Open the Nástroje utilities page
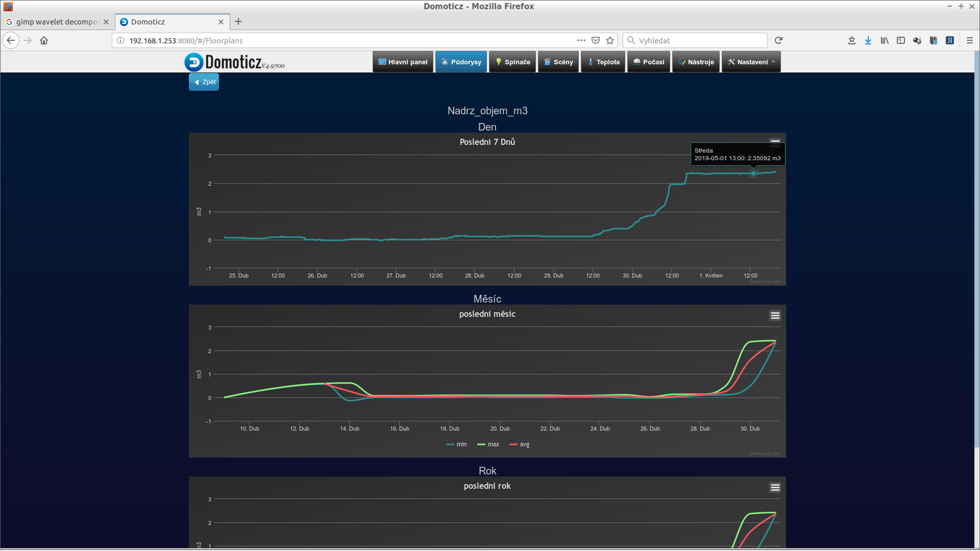The image size is (980, 551). coord(696,62)
